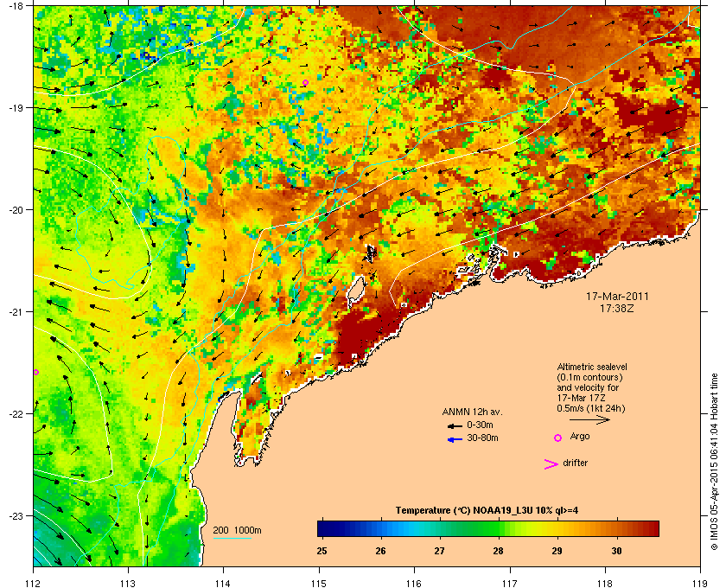726x588 pixels.
Task: Click the Argo float marker at the map's left edge
Action: (x=35, y=372)
